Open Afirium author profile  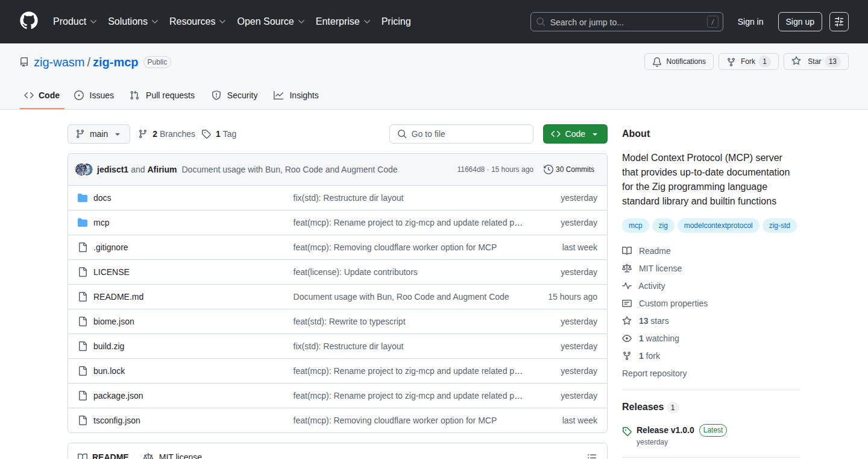pos(162,169)
